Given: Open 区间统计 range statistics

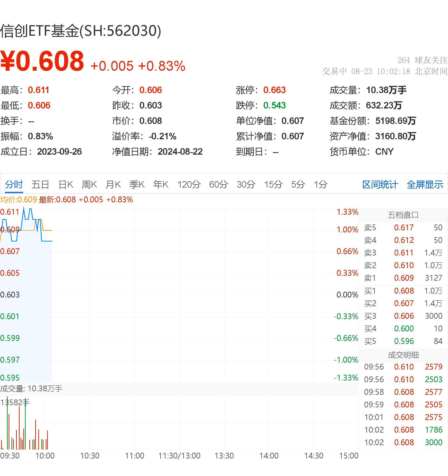Looking at the screenshot, I should [x=380, y=185].
